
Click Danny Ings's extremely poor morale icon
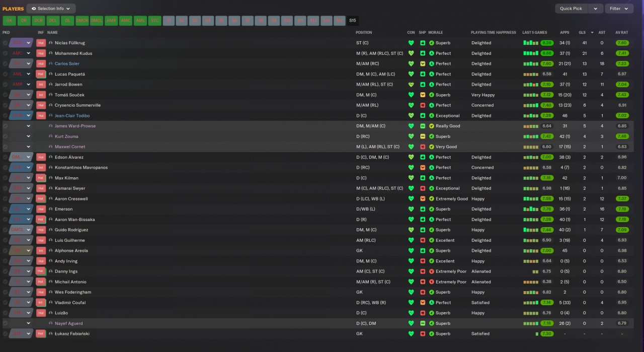(431, 271)
